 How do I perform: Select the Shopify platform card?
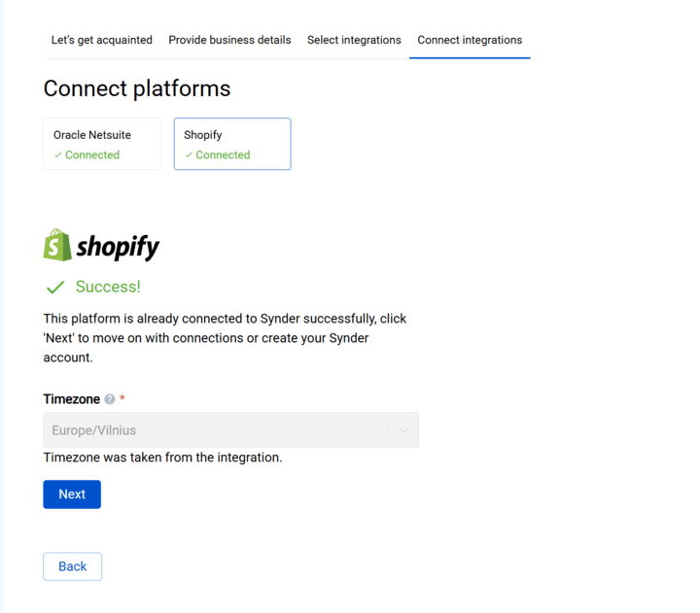[x=232, y=144]
